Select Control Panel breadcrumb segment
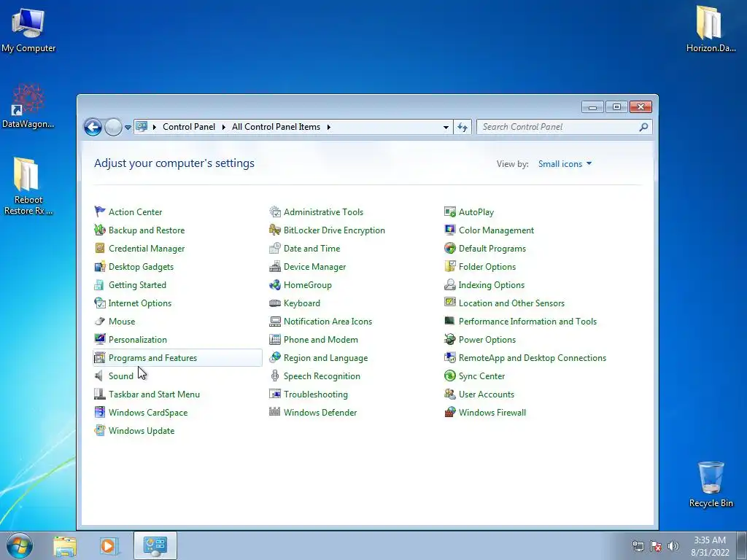This screenshot has width=747, height=560. [x=189, y=127]
